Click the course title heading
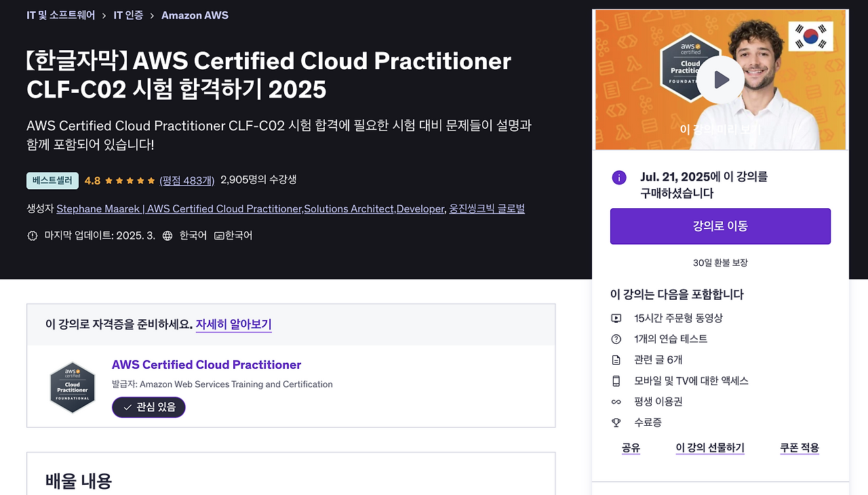The height and width of the screenshot is (495, 868). pyautogui.click(x=269, y=75)
